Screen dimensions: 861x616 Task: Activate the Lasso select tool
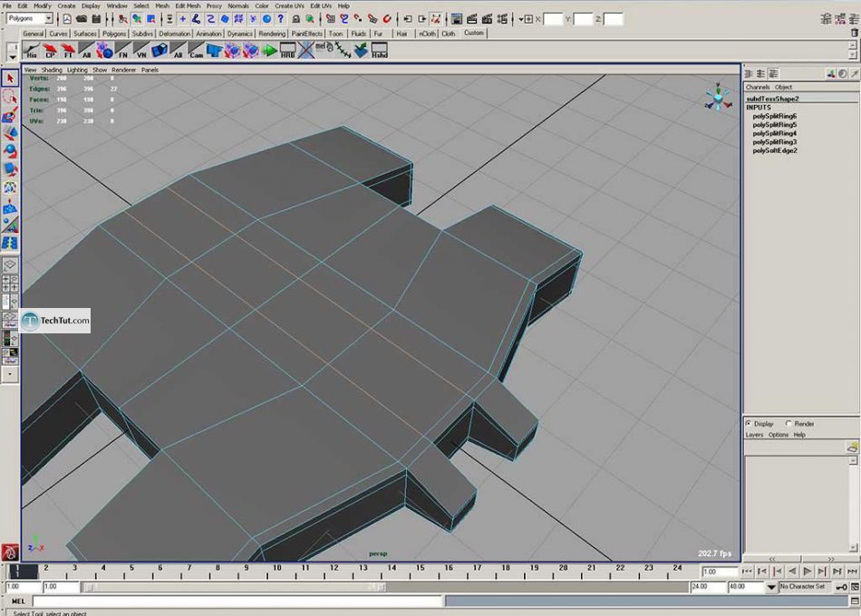[10, 98]
